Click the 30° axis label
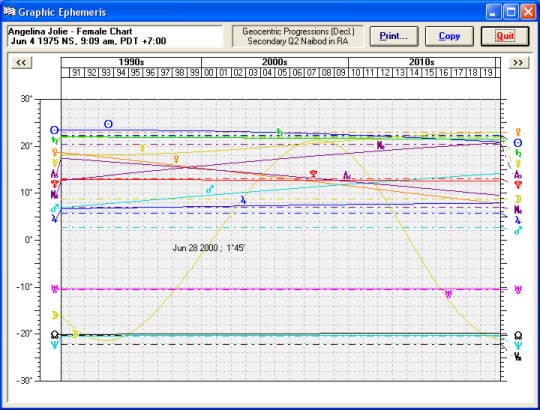Screen dimensions: 540x410 26,99
